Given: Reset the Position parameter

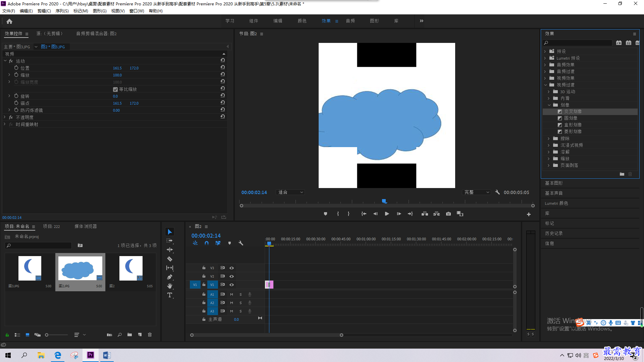Looking at the screenshot, I should (222, 67).
